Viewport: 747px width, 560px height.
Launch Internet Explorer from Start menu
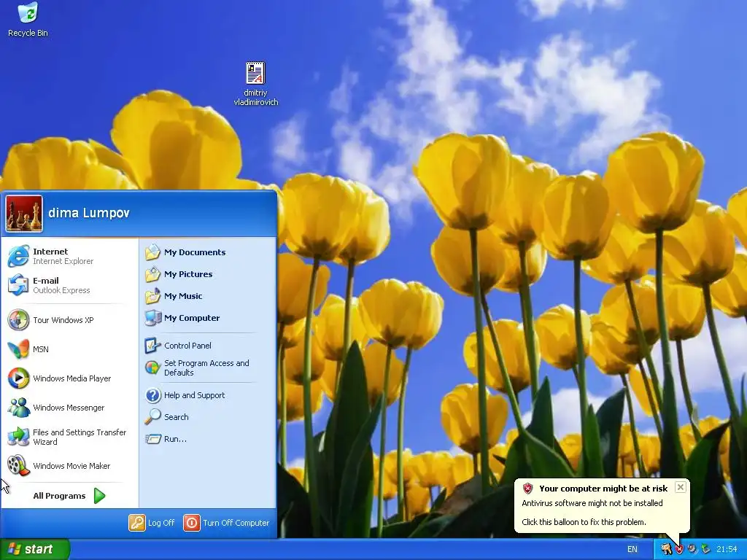click(69, 256)
